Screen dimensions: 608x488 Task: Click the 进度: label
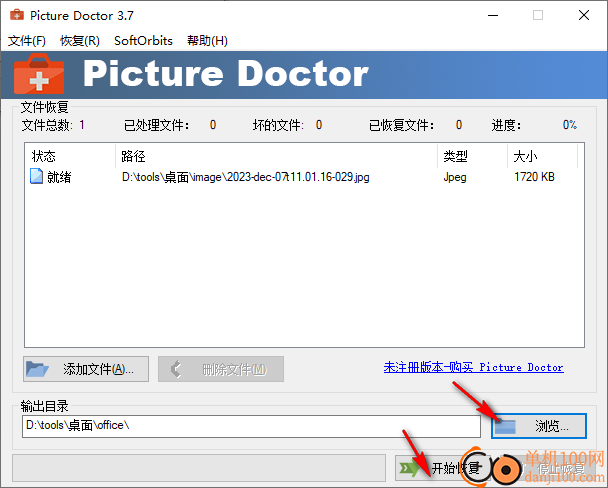pos(506,125)
